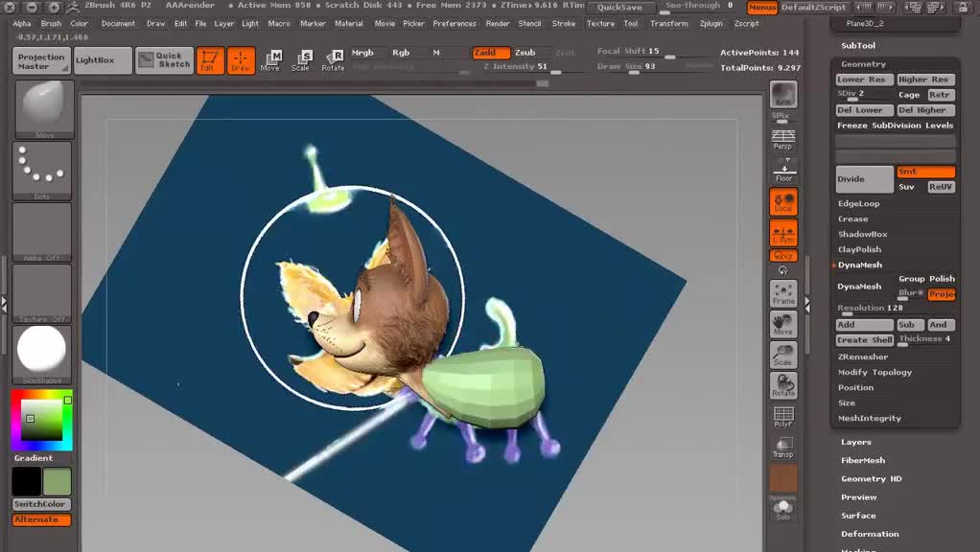Toggle the Menus button
980x552 pixels.
pos(762,8)
